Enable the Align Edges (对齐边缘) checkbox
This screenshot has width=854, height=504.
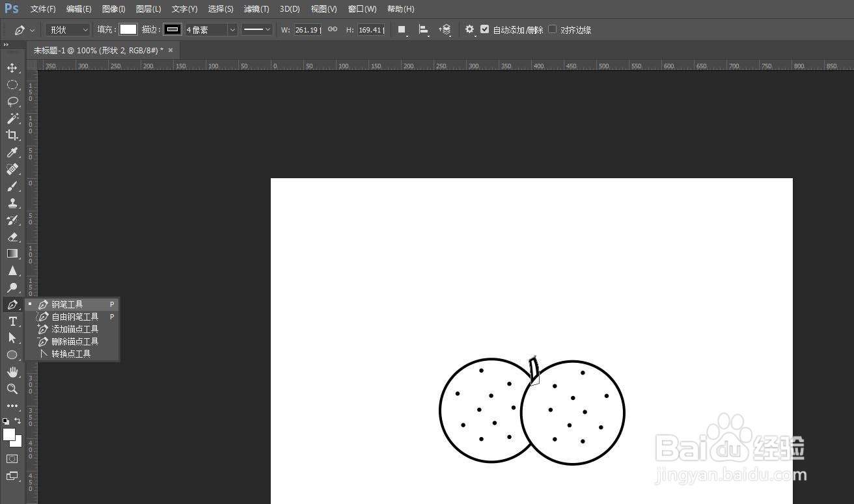click(553, 29)
